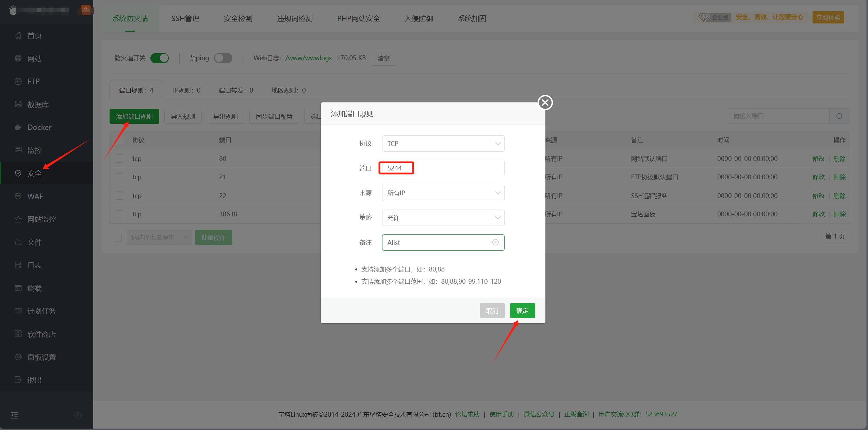Close the add port rule dialog

(545, 102)
